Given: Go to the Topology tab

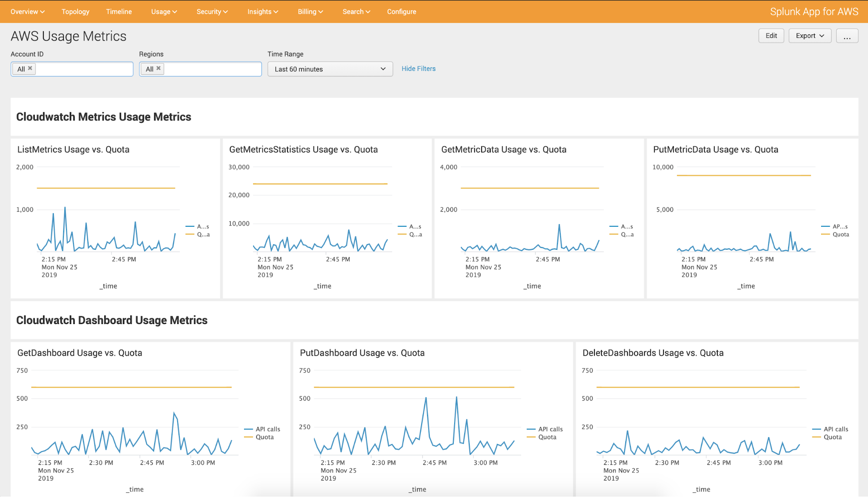Looking at the screenshot, I should 76,12.
